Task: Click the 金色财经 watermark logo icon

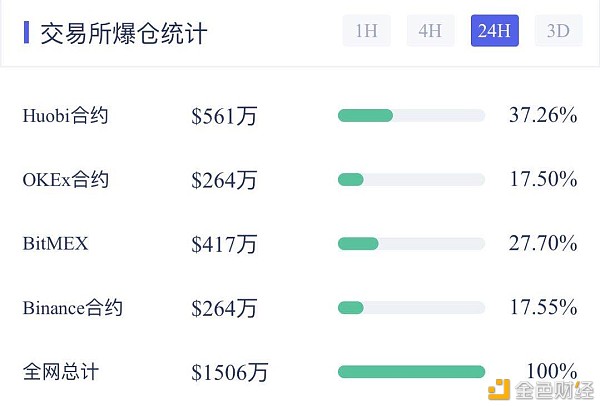Action: 499,388
